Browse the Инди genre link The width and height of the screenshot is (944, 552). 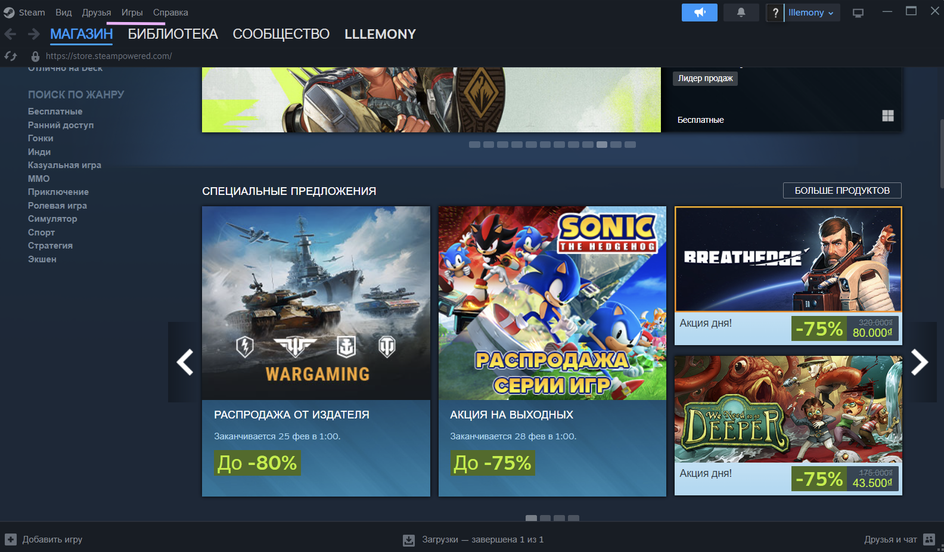pos(39,152)
